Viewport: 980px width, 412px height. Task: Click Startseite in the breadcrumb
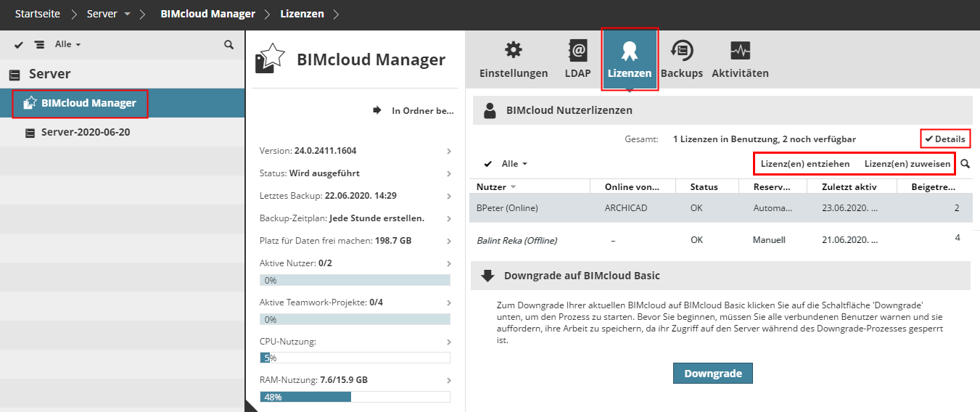[x=37, y=14]
